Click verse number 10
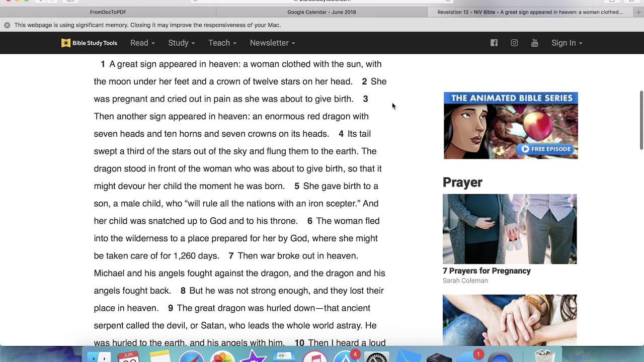The height and width of the screenshot is (362, 644). point(299,343)
